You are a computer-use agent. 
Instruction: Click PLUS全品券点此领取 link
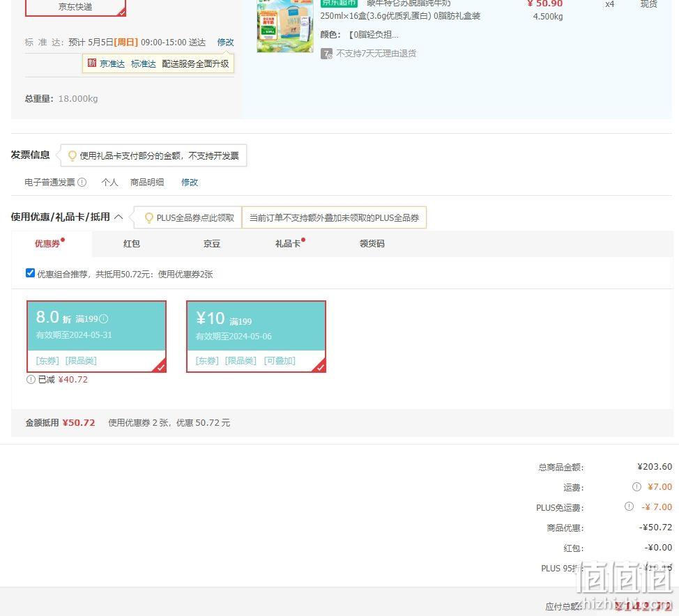(195, 217)
